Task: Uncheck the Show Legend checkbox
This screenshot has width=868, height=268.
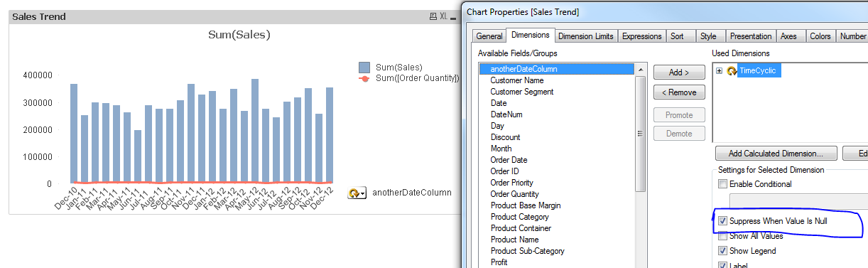Action: 722,251
